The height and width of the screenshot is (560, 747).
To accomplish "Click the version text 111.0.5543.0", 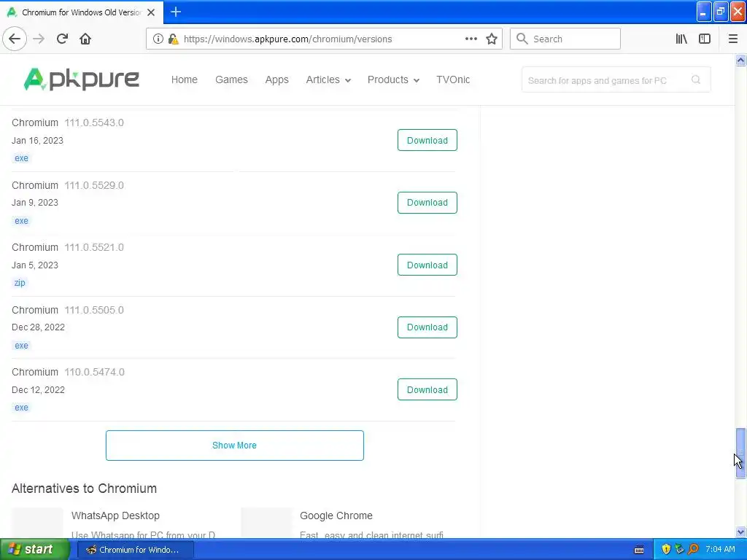I will click(x=94, y=122).
